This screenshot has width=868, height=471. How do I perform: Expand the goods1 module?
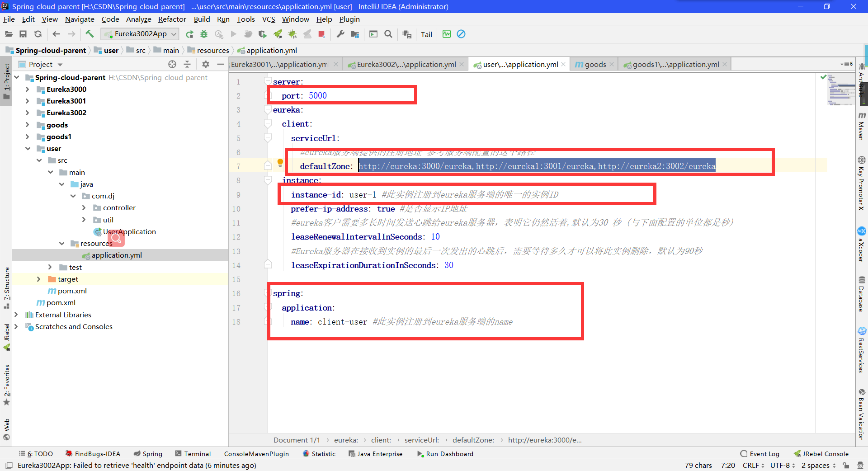[28, 137]
